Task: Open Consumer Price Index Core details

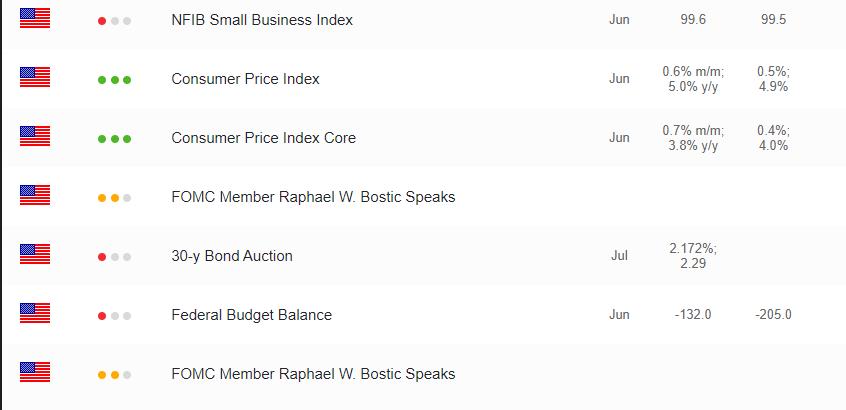Action: click(263, 138)
